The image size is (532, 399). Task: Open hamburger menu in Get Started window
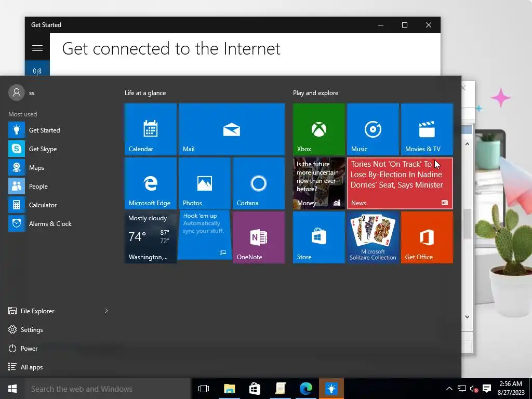click(x=37, y=48)
